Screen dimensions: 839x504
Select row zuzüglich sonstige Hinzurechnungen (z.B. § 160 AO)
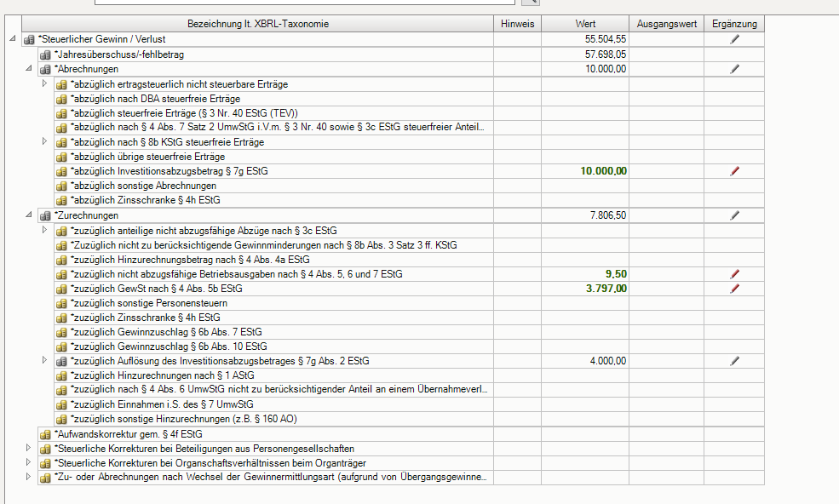pyautogui.click(x=410, y=419)
